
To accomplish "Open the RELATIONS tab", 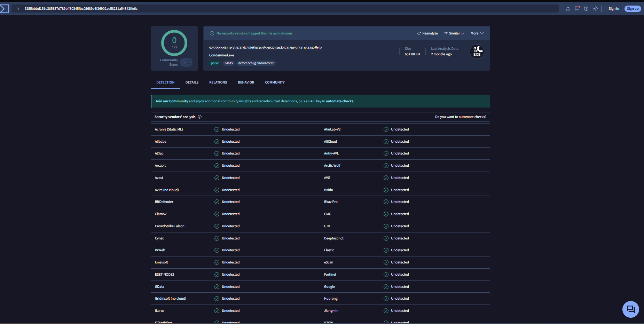I will tap(218, 82).
